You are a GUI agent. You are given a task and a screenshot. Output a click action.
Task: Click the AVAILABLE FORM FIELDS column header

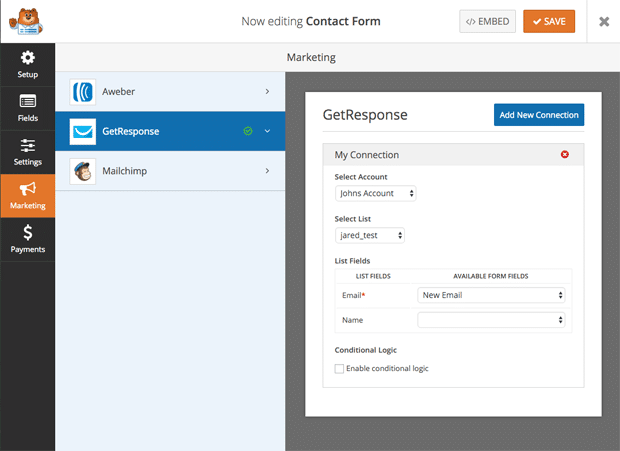[x=491, y=276]
